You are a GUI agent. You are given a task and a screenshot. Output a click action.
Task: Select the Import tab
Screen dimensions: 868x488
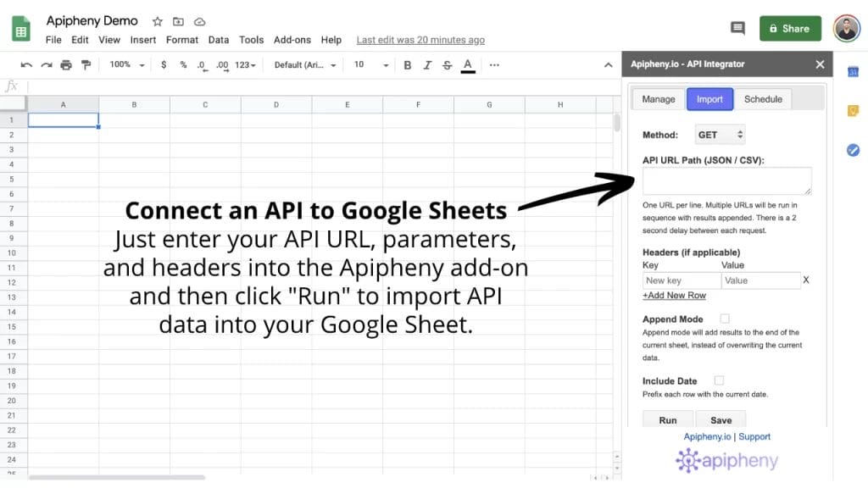709,99
